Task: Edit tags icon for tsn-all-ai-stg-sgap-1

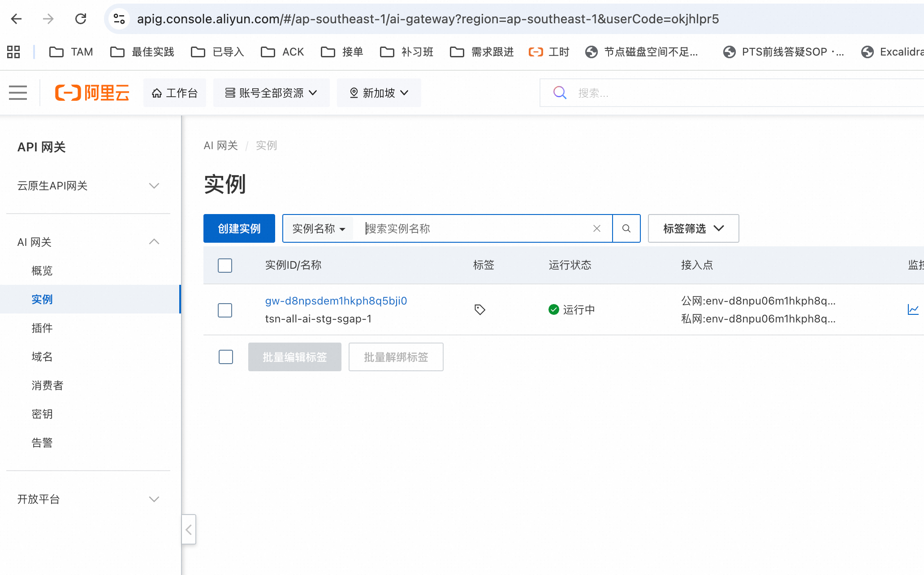Action: [x=479, y=309]
